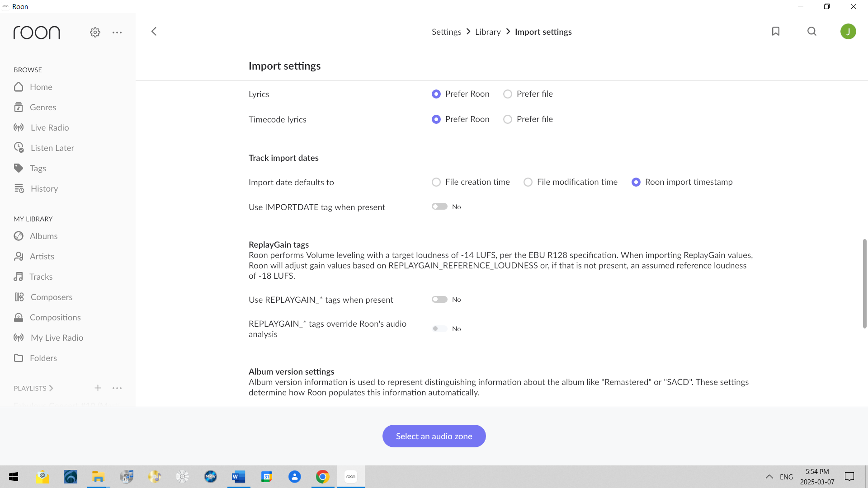Open playlists three-dots options menu
Viewport: 868px width, 488px height.
click(117, 388)
